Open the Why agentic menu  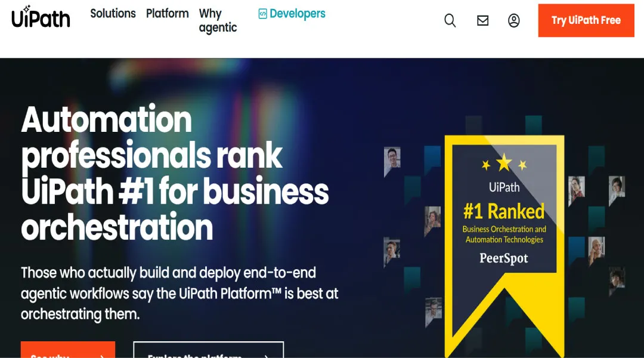[x=218, y=20]
